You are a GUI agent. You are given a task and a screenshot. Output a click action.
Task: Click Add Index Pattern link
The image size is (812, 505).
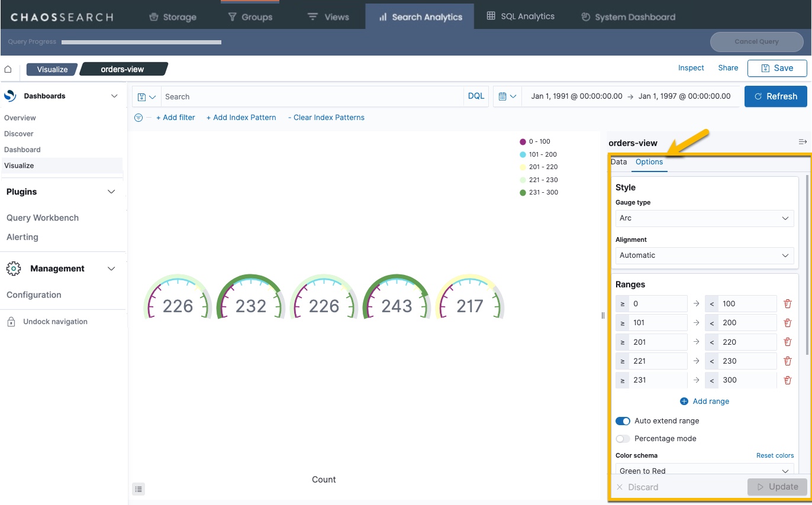point(241,118)
